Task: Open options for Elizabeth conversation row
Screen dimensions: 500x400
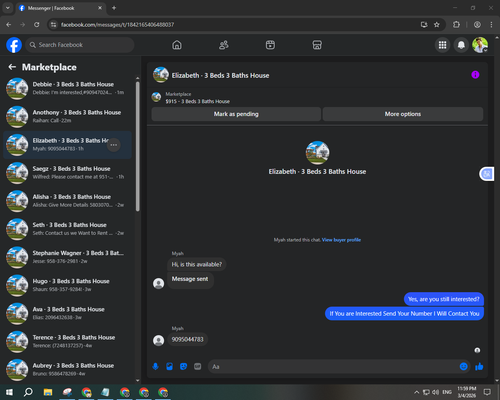Action: point(114,145)
